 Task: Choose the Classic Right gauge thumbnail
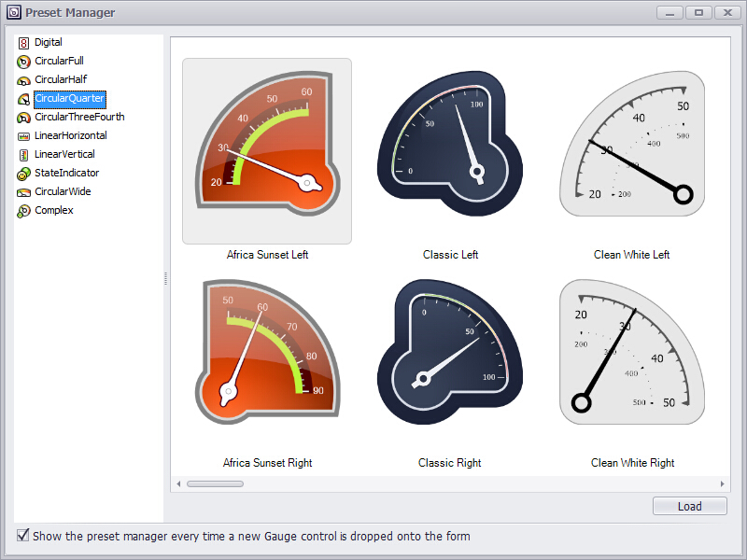(x=450, y=352)
